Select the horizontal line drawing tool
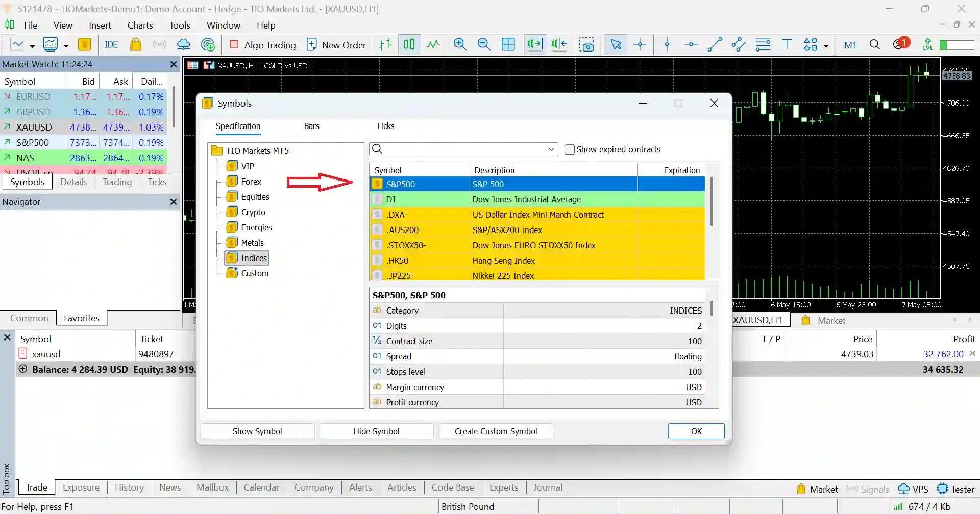Viewport: 980px width, 514px height. 691,45
